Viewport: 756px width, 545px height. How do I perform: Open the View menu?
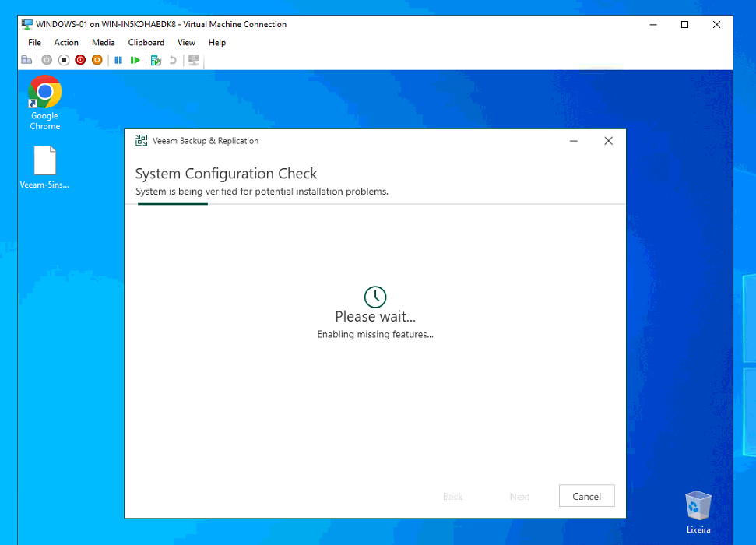[x=186, y=43]
